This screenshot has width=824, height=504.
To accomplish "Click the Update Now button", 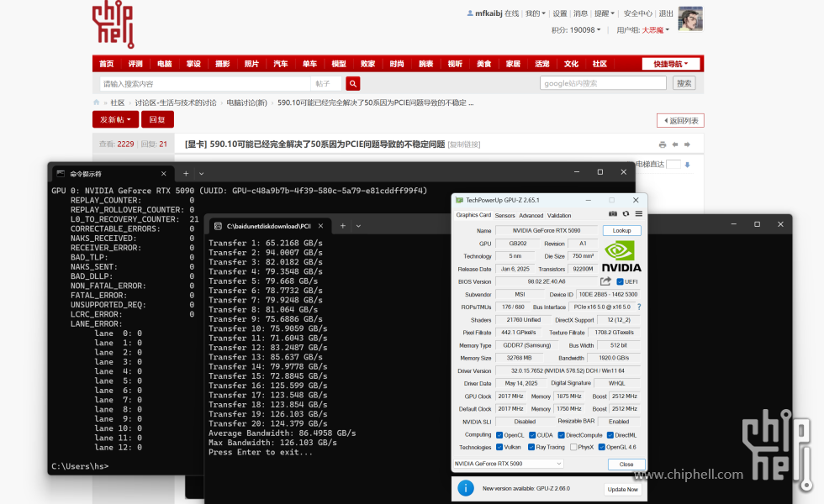I will [x=623, y=489].
